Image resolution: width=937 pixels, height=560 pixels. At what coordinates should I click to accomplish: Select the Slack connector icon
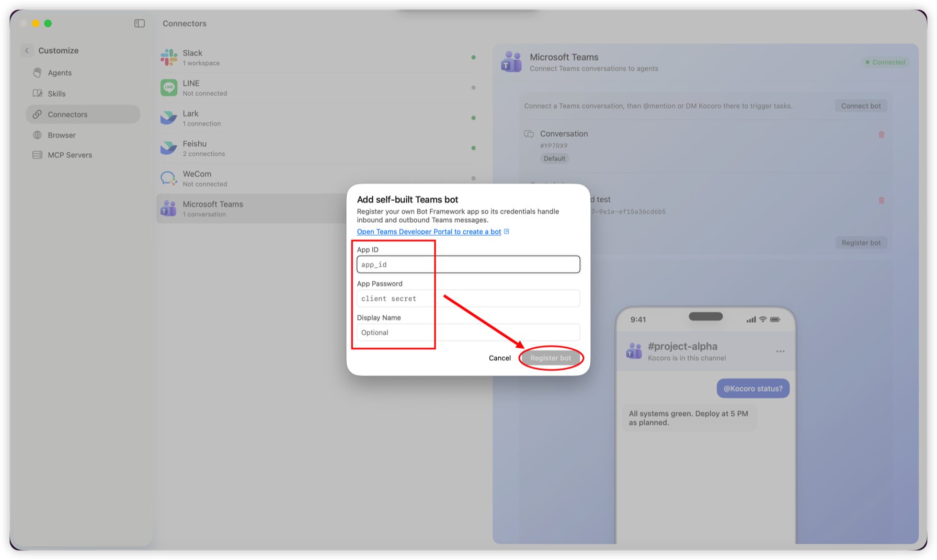(169, 58)
